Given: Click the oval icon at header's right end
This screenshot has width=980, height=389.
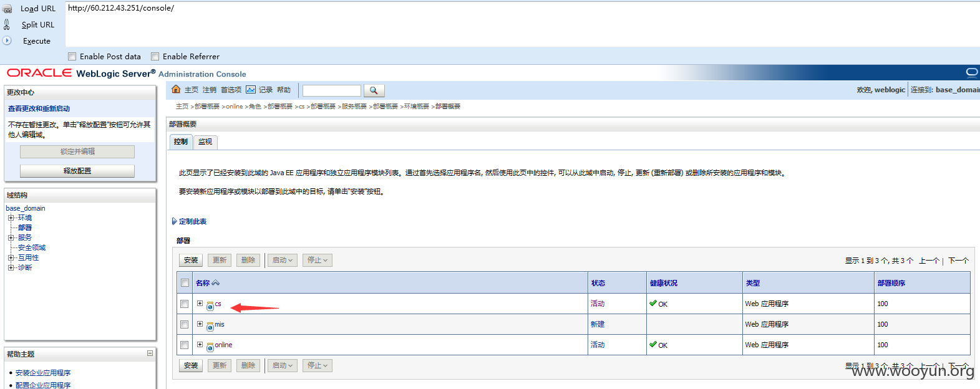Looking at the screenshot, I should coord(972,72).
